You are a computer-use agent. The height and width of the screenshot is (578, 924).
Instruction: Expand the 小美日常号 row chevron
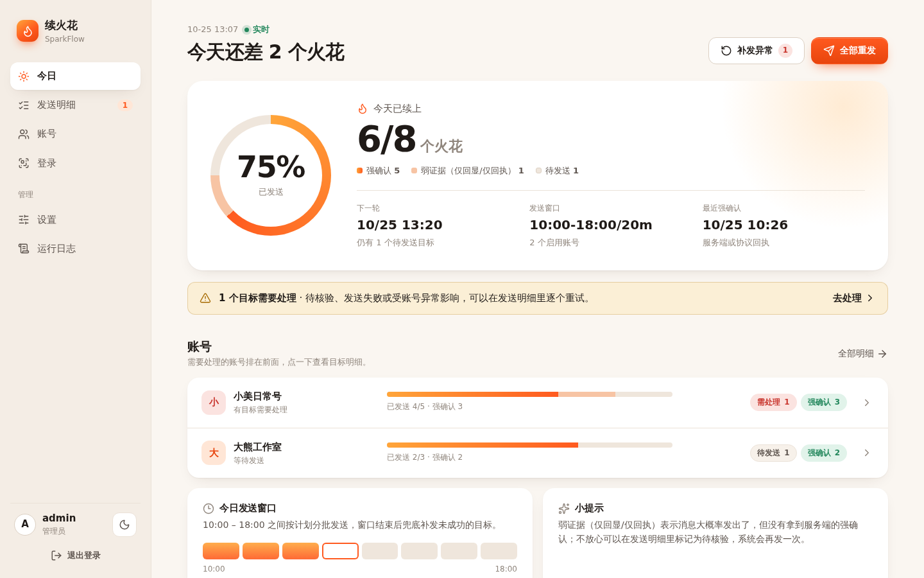[866, 403]
